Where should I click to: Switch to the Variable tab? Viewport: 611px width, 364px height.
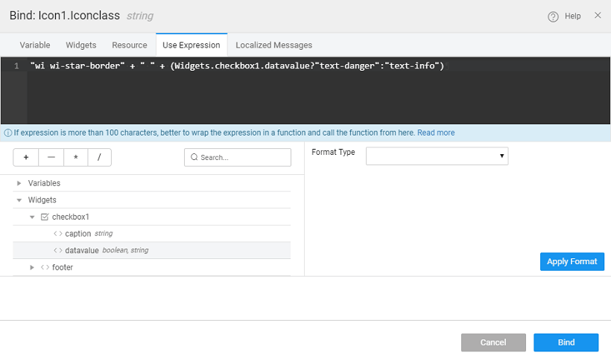(35, 45)
